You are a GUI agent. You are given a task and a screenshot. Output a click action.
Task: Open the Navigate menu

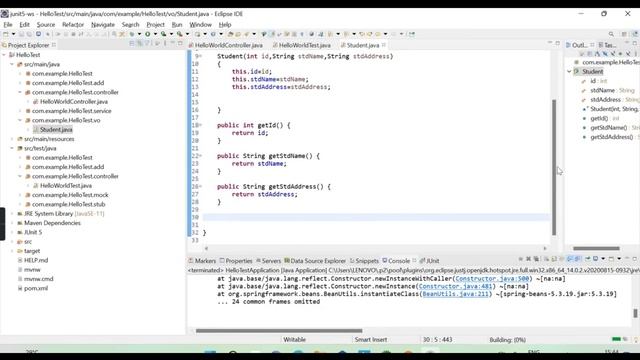tap(103, 24)
